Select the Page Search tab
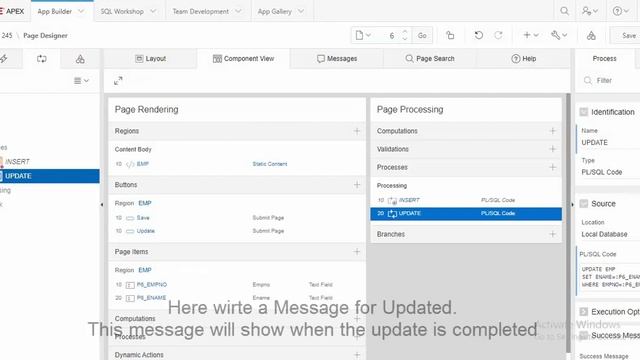 430,59
